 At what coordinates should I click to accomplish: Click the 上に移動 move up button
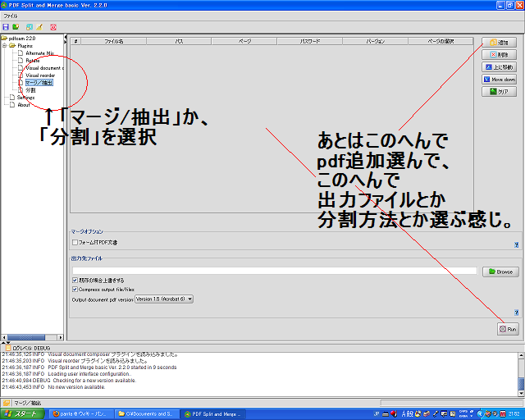pyautogui.click(x=499, y=67)
